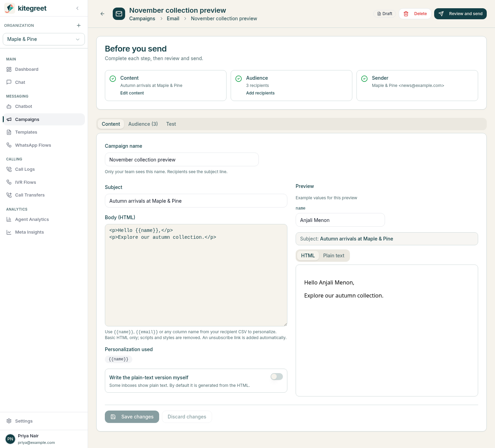495x448 pixels.
Task: Go to Campaigns breadcrumb
Action: click(x=142, y=19)
